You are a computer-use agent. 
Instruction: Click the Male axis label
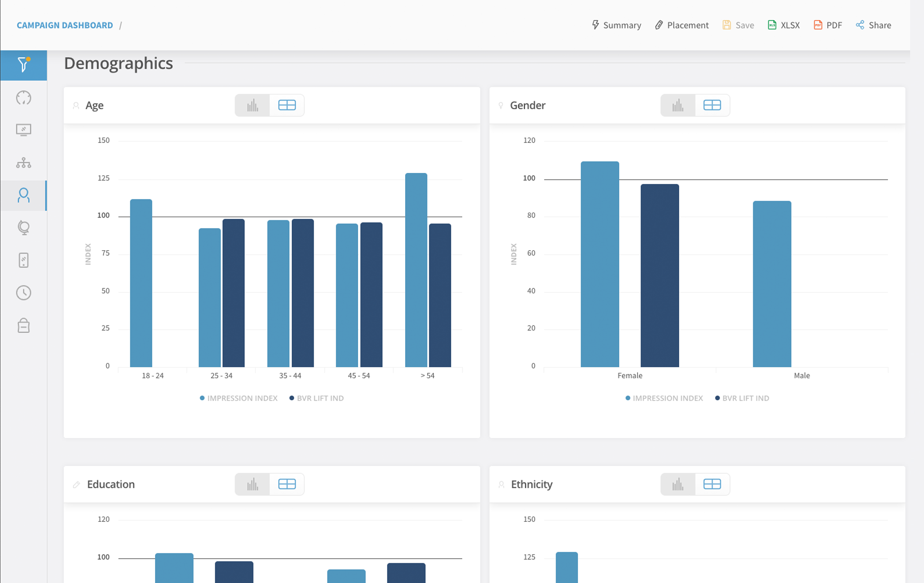(802, 375)
